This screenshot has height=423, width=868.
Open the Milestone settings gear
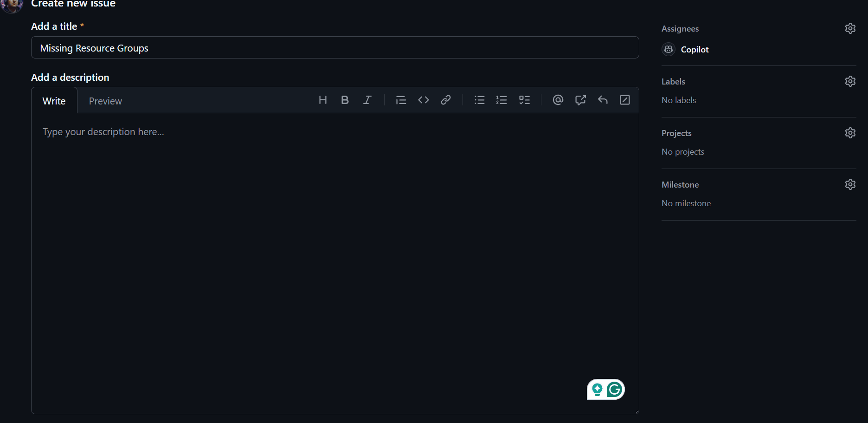(x=850, y=184)
